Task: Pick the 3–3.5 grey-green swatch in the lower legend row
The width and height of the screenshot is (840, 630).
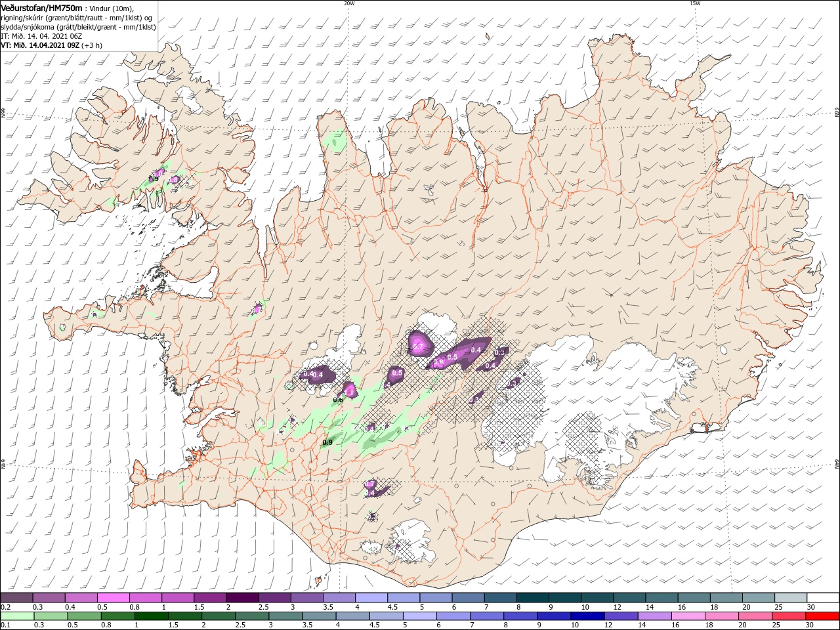Action: 287,616
